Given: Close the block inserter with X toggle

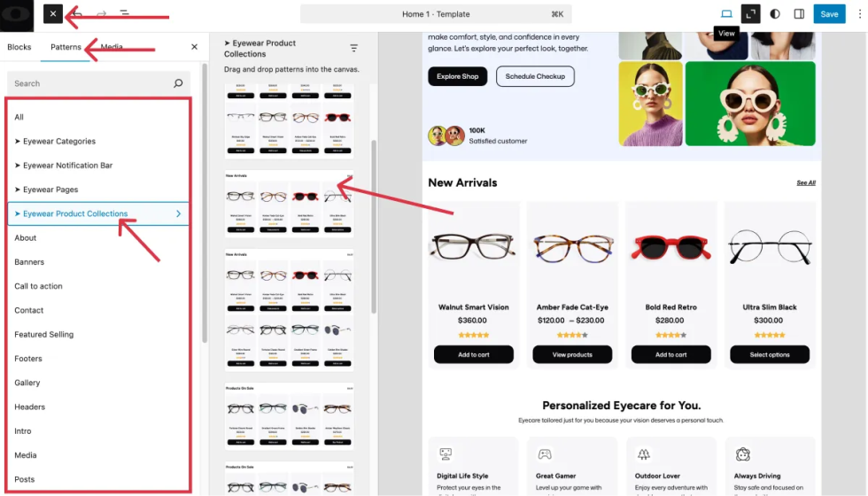Looking at the screenshot, I should 52,14.
